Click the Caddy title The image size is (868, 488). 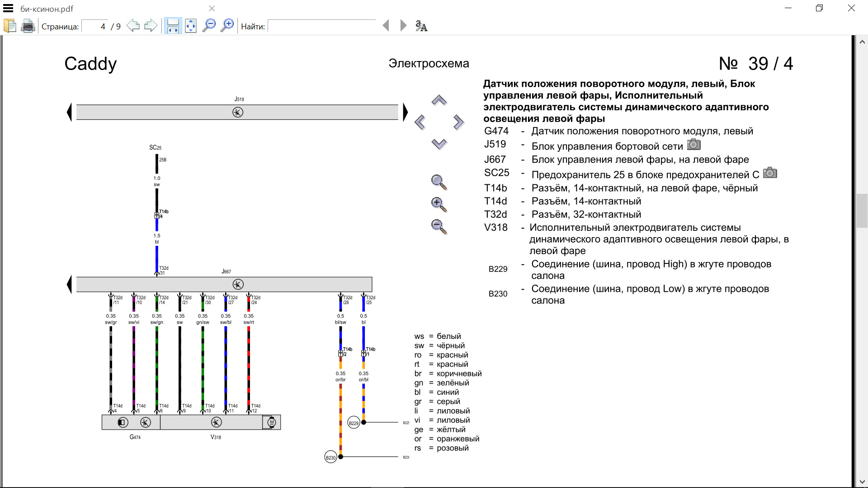click(90, 64)
